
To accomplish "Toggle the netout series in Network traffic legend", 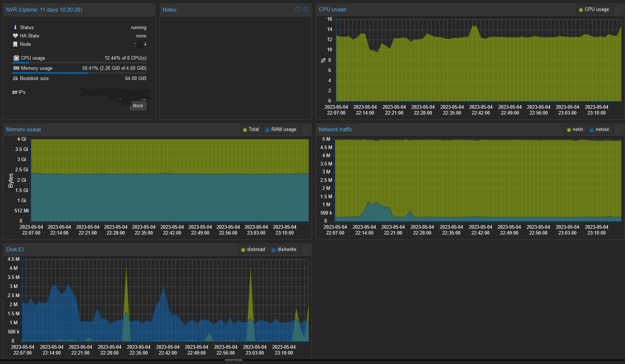I will [x=600, y=129].
